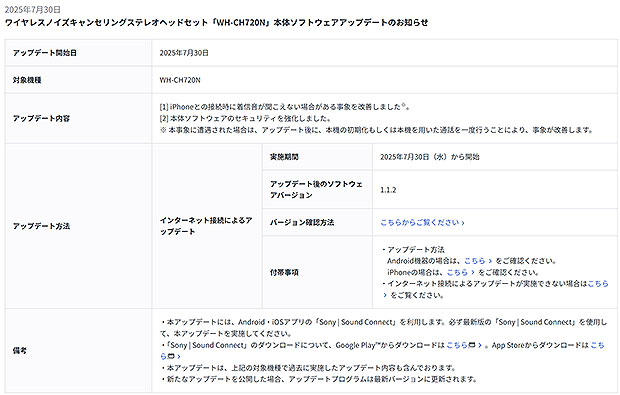Open the Google Play download 'こちら' link

(x=457, y=345)
